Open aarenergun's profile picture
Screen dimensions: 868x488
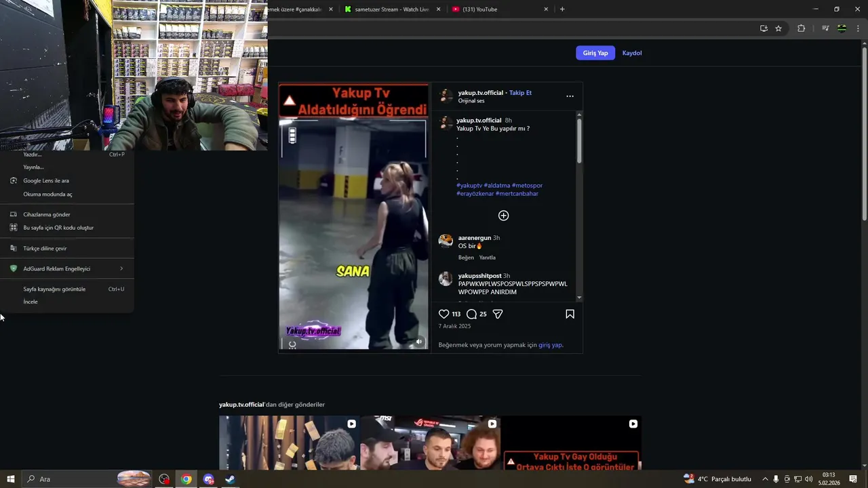pos(446,241)
